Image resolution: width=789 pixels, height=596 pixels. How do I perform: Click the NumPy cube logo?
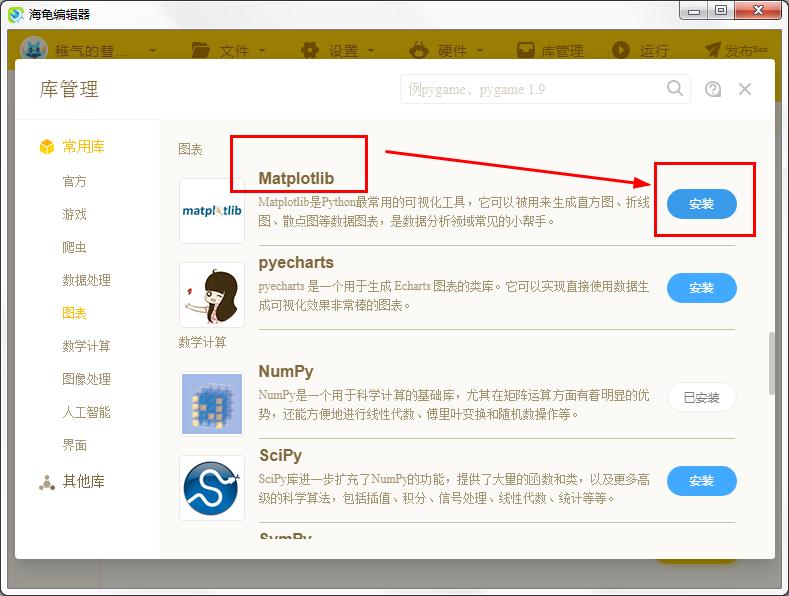click(x=212, y=404)
